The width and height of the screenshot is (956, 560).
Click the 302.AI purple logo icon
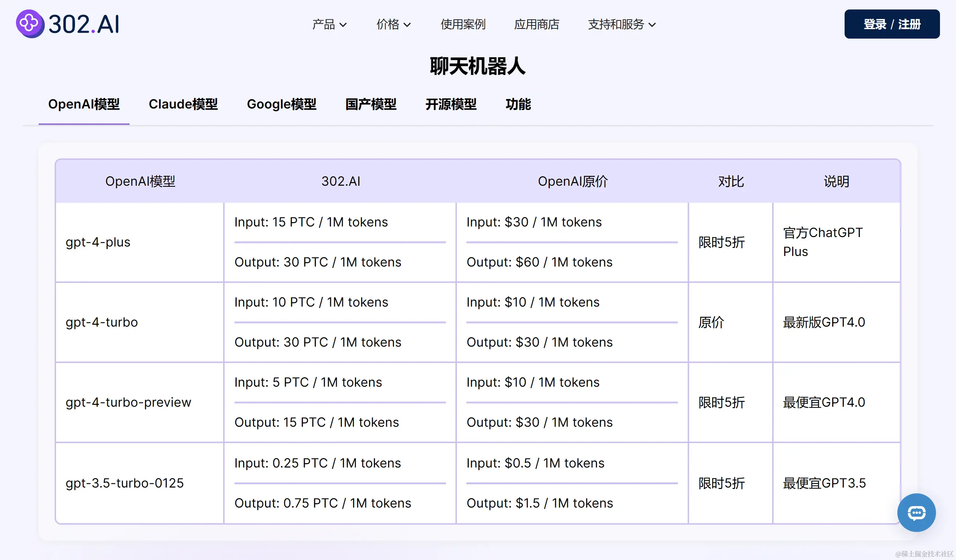tap(29, 24)
